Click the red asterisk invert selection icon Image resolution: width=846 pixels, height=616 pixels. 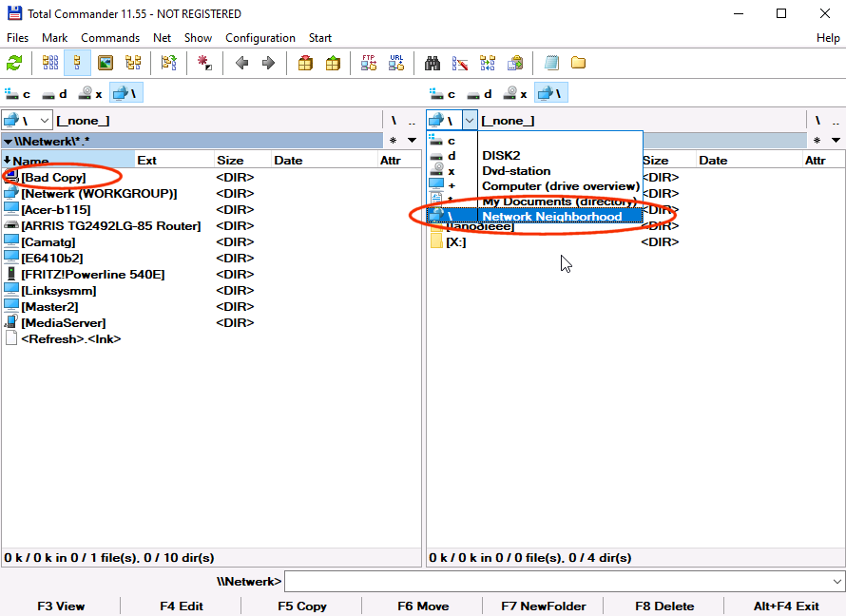(204, 63)
